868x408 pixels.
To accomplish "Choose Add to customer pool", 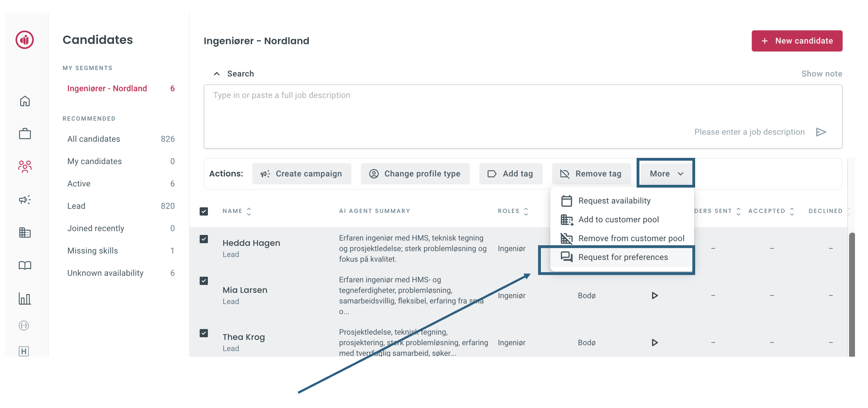I will [618, 219].
